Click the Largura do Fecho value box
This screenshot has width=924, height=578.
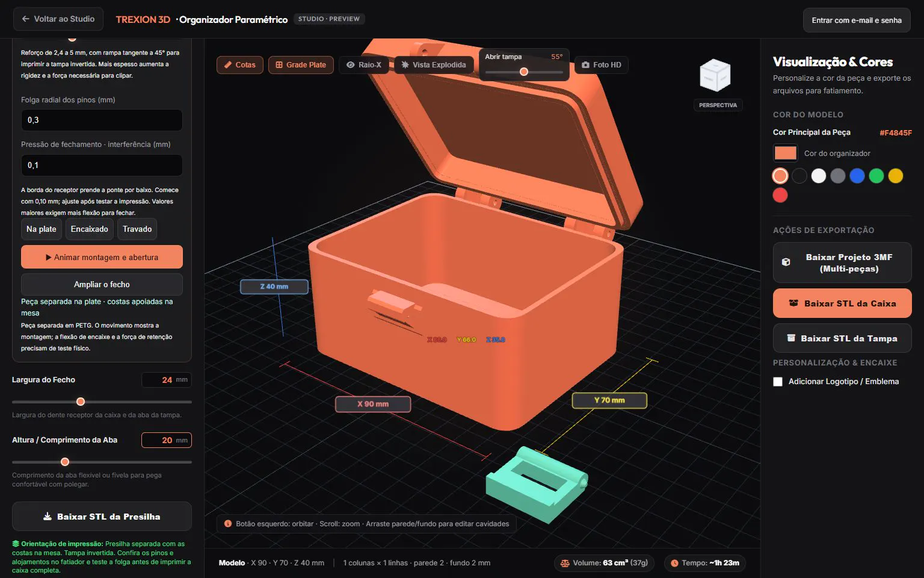167,380
